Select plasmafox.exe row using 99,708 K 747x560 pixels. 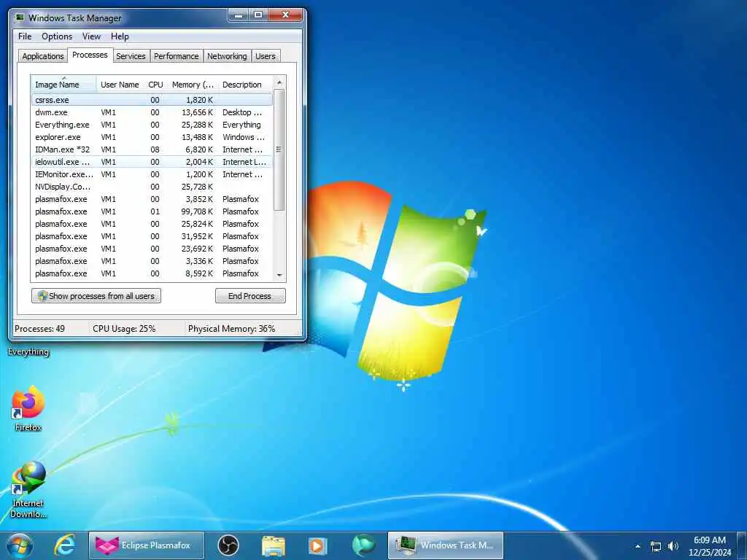(x=152, y=211)
